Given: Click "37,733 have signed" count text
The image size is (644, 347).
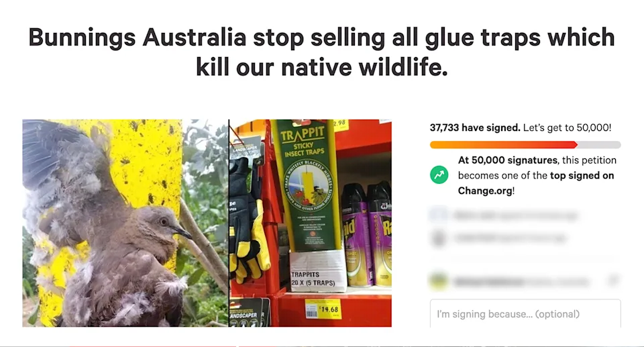Looking at the screenshot, I should pos(475,128).
